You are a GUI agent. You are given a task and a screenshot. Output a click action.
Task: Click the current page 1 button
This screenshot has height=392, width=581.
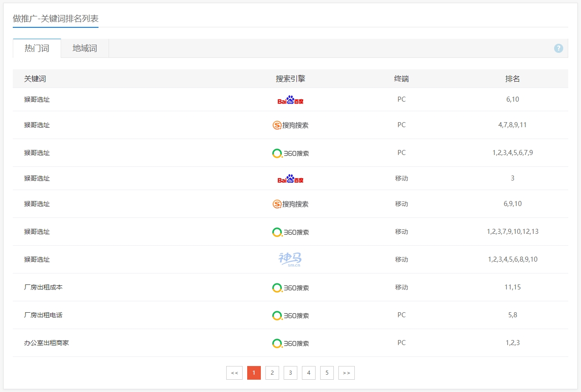[254, 373]
